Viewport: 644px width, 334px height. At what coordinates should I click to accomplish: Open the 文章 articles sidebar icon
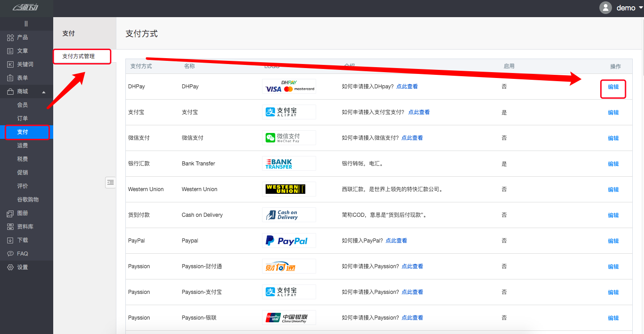10,51
